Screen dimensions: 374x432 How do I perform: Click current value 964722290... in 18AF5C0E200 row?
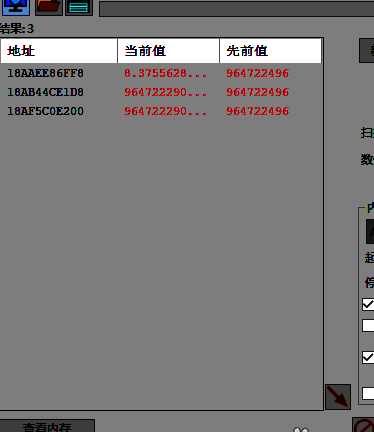[165, 111]
